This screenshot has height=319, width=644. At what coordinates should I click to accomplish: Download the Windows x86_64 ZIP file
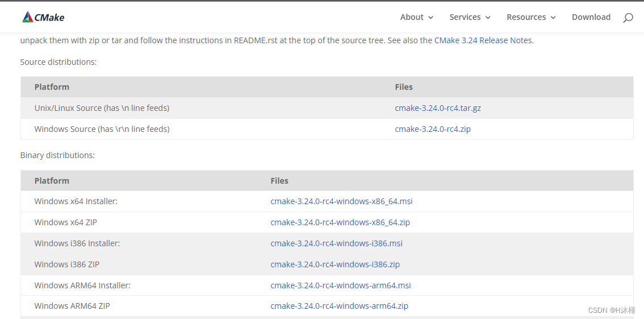(340, 222)
